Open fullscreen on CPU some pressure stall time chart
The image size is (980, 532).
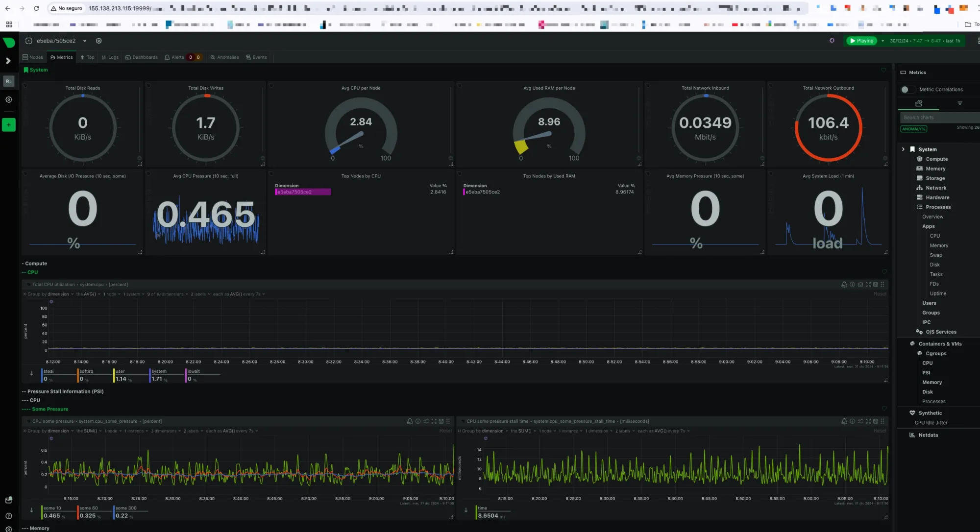tap(868, 421)
